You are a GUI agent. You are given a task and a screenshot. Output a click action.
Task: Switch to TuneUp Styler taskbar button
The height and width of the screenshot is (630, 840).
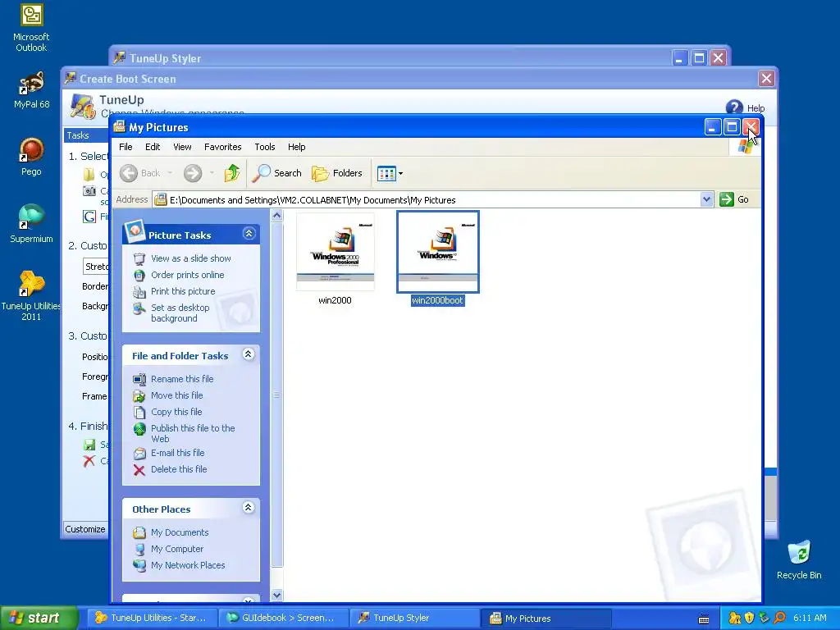click(414, 618)
